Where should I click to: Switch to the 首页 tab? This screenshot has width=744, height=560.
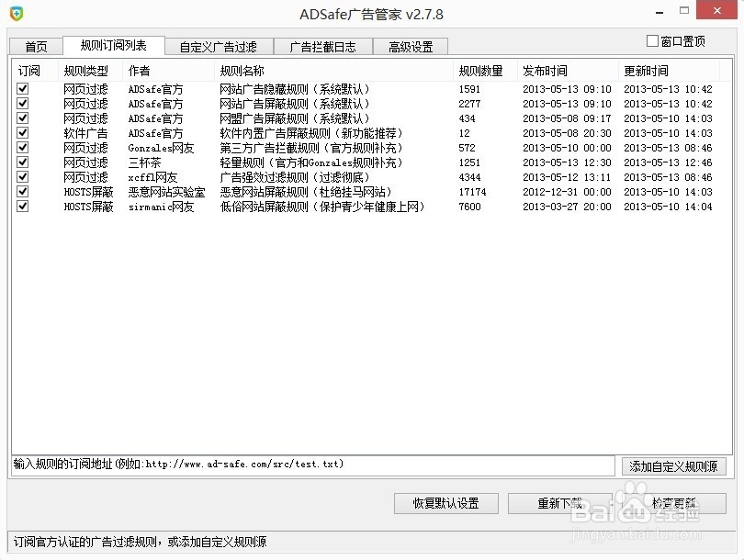click(x=36, y=47)
